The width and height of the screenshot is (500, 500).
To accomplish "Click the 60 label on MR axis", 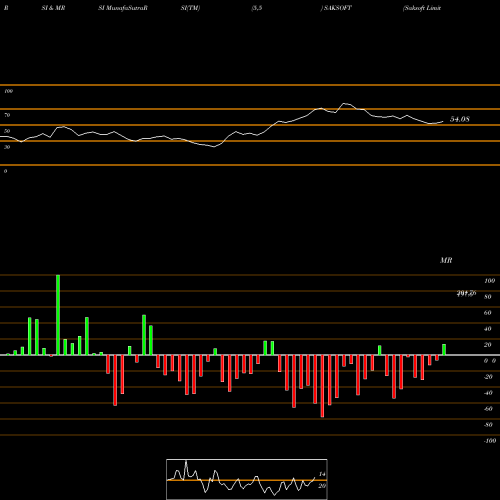I will pyautogui.click(x=488, y=313).
